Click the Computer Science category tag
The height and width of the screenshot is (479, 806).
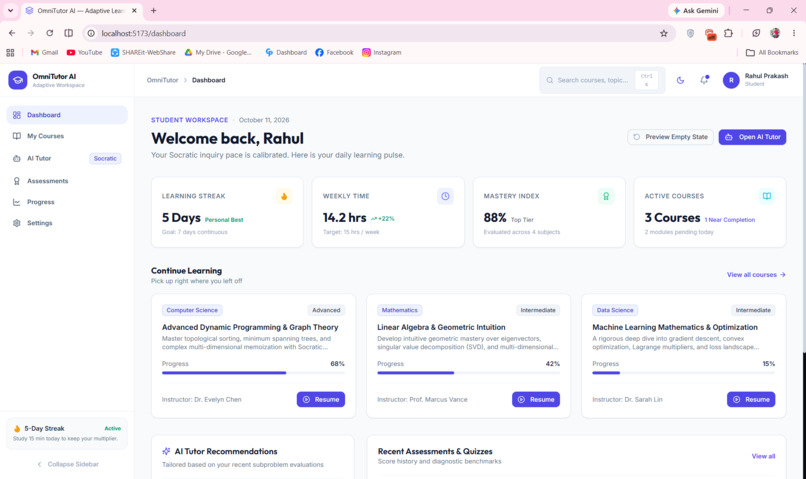coord(192,310)
